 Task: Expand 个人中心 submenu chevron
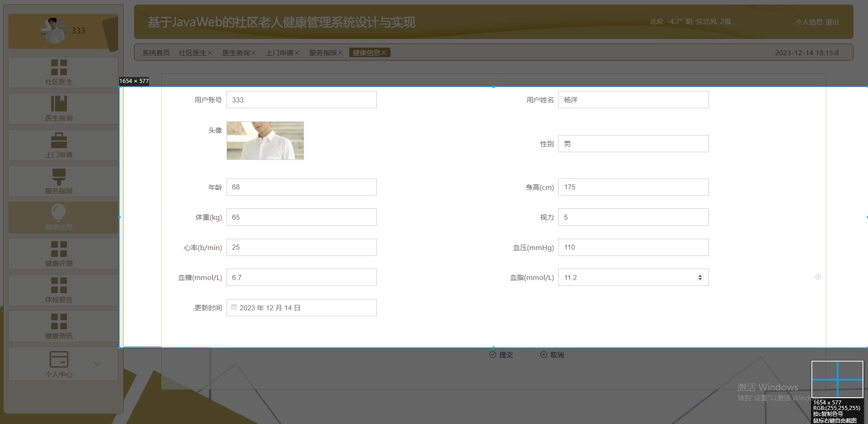(97, 364)
